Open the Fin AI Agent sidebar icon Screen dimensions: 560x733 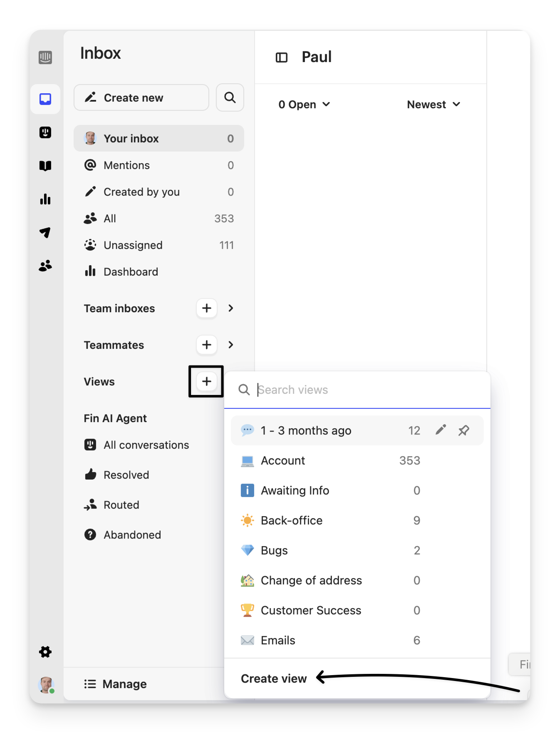pyautogui.click(x=45, y=132)
